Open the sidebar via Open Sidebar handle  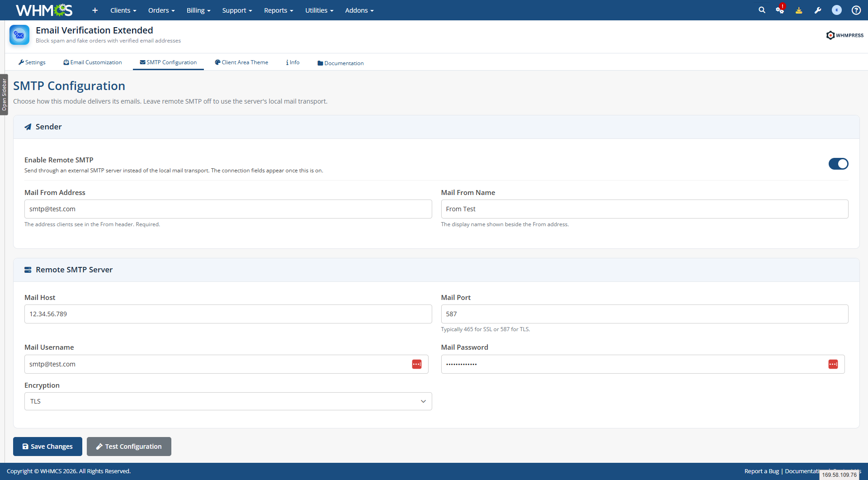click(4, 95)
